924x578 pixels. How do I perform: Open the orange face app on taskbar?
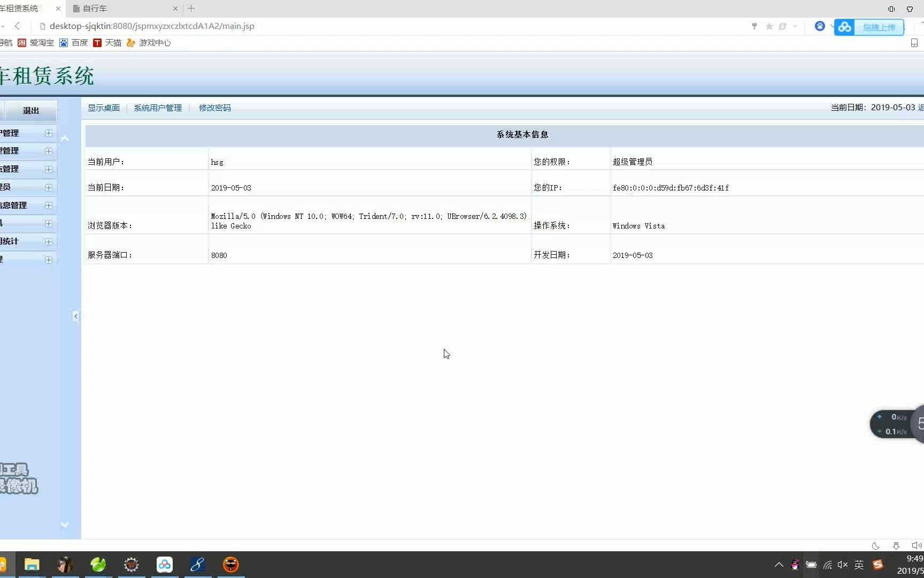(x=230, y=565)
